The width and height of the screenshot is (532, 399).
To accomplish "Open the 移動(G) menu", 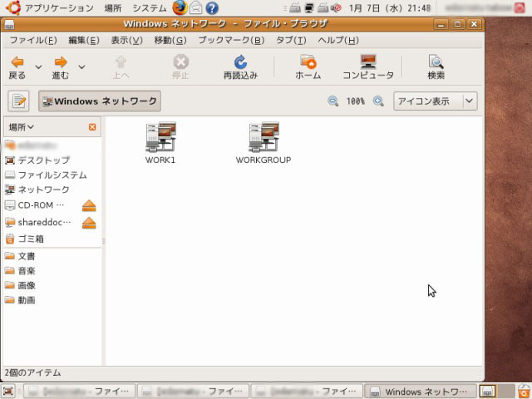I will click(170, 41).
